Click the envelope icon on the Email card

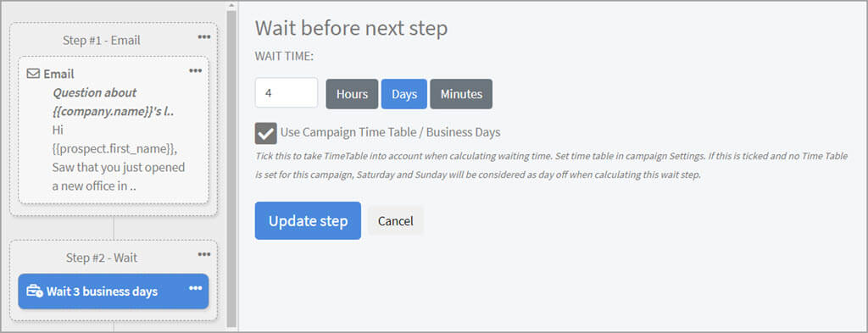pos(33,74)
